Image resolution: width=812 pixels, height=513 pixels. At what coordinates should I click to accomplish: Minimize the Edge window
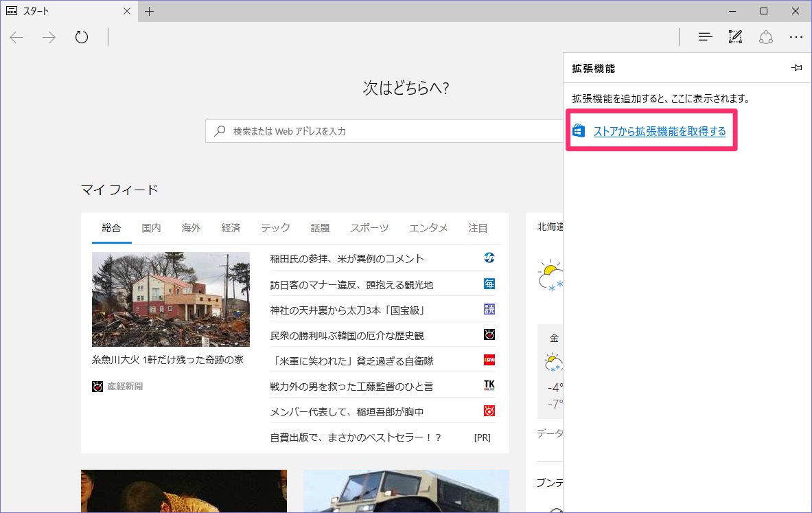pyautogui.click(x=732, y=11)
